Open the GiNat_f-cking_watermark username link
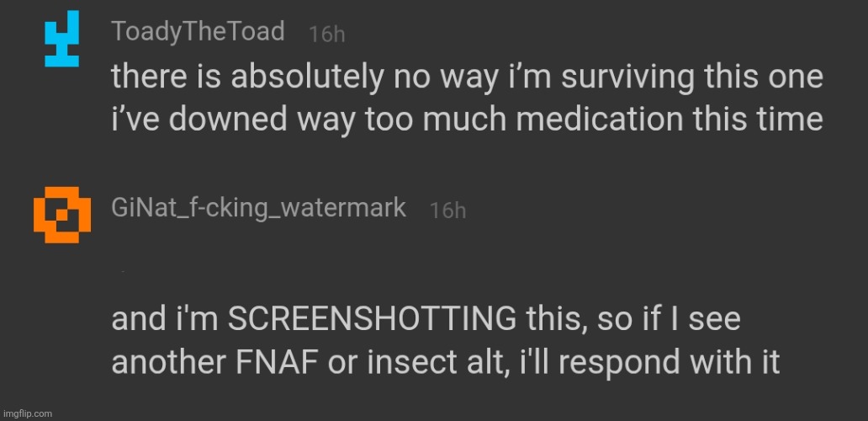This screenshot has height=421, width=868. point(259,208)
